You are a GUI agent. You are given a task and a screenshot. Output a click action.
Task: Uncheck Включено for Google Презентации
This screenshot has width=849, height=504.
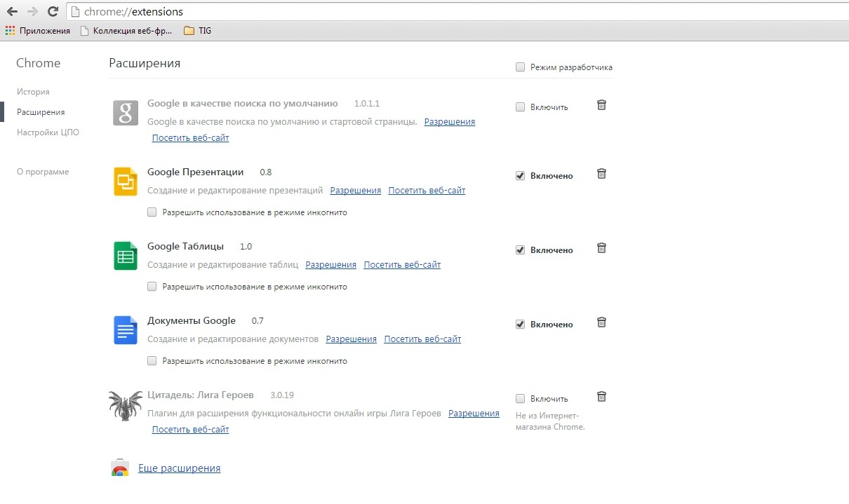520,176
